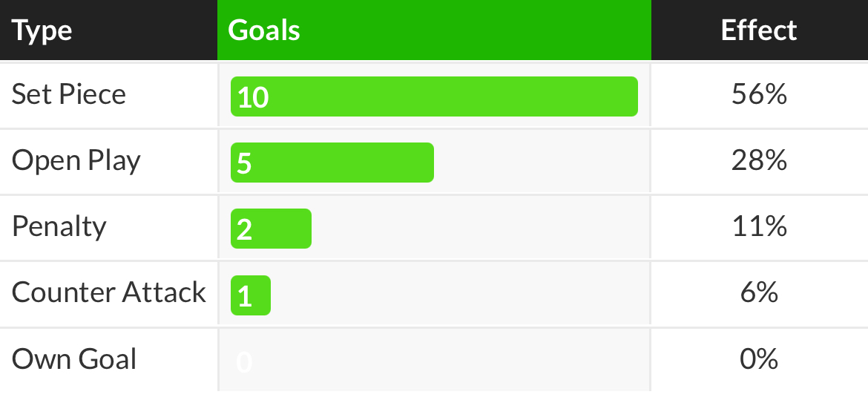Click the 0% effect value

pos(758,359)
